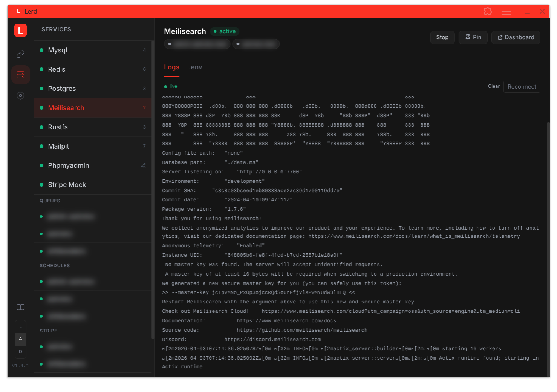This screenshot has width=557, height=392.
Task: Open the settings gear icon in sidebar
Action: click(x=20, y=95)
